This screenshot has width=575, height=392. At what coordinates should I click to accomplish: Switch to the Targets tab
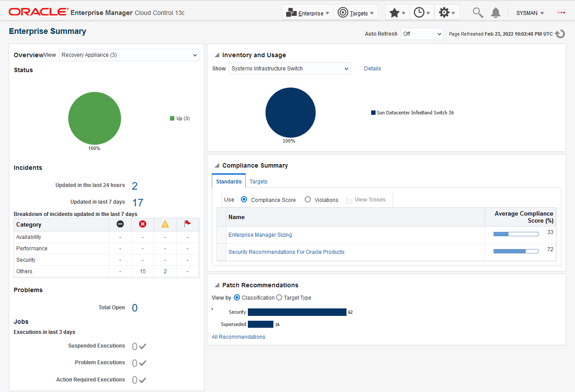point(258,182)
